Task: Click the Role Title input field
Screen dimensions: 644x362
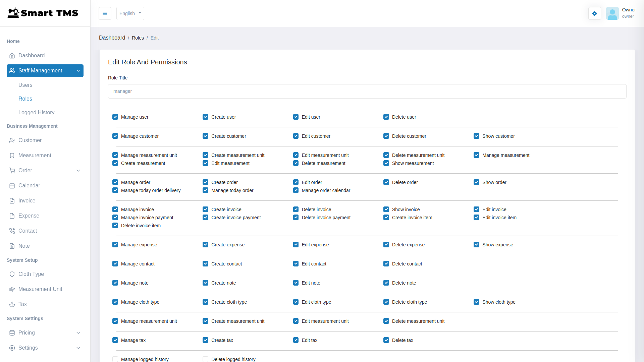Action: tap(367, 91)
